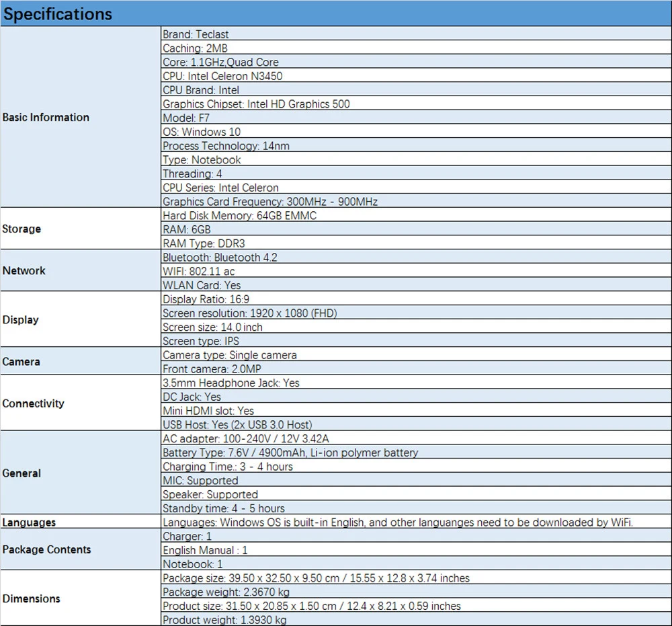
Task: Select 'CPU: Intel Celeron N3450' row
Action: coord(416,75)
